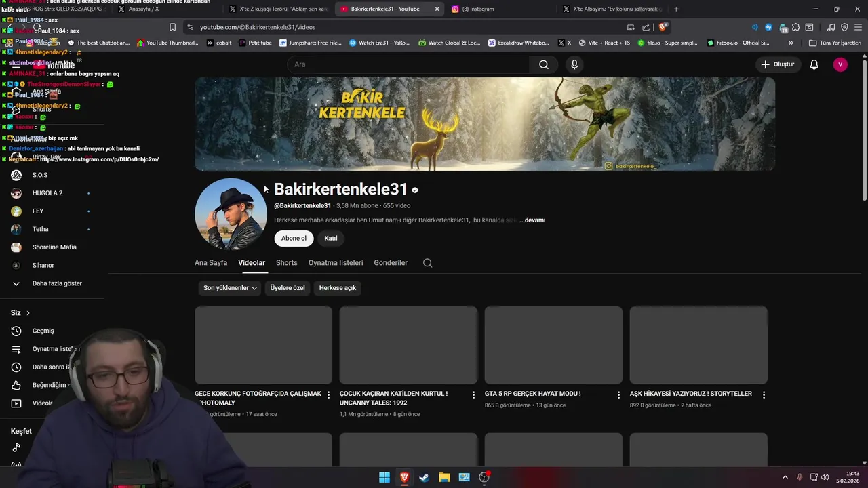Click the Brave Shields lion icon
The width and height of the screenshot is (868, 488).
click(663, 27)
